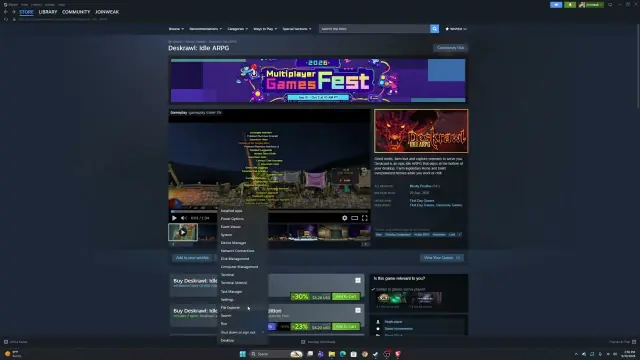Open the Recommendations dropdown

tap(206, 29)
